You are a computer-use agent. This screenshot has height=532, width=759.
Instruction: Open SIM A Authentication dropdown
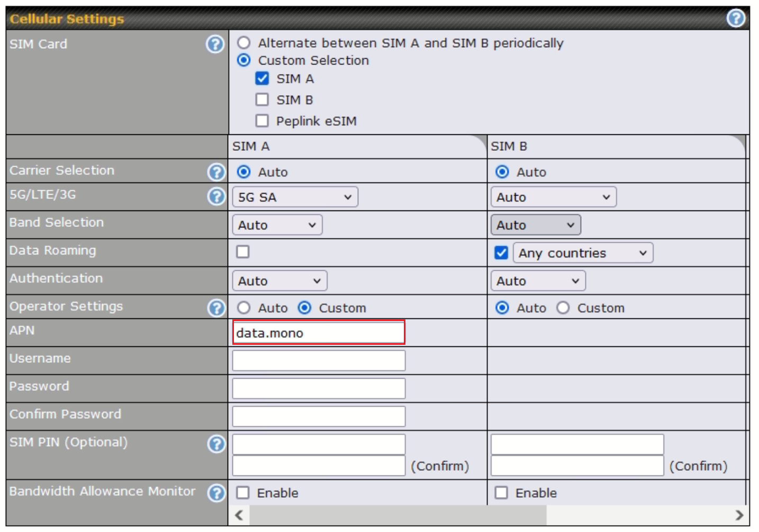(279, 281)
